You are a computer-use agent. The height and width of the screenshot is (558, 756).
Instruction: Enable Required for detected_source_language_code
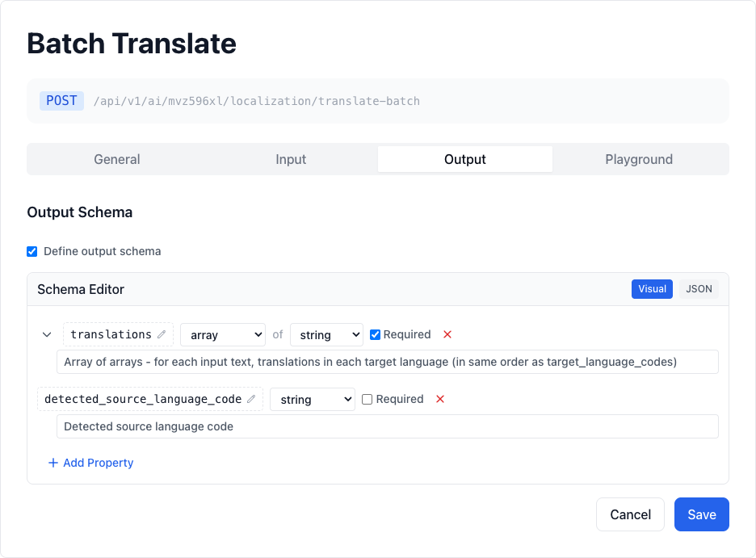point(367,399)
